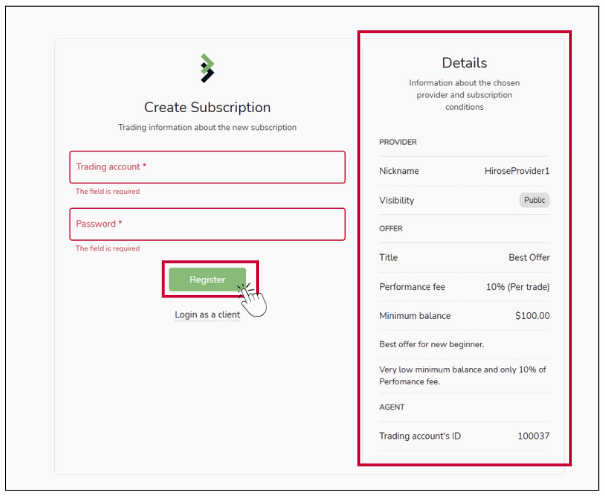This screenshot has width=605, height=496.
Task: Click the OFFER section label
Action: point(390,229)
